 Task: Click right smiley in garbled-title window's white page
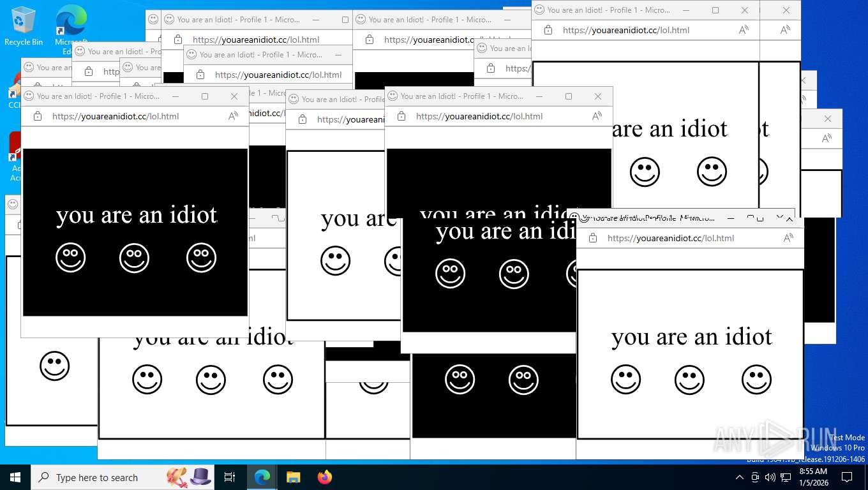[756, 380]
